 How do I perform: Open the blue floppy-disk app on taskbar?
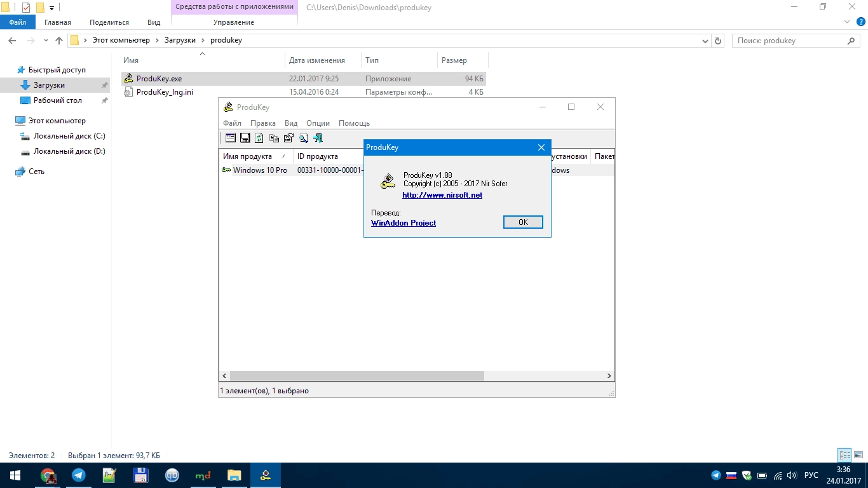(x=141, y=475)
